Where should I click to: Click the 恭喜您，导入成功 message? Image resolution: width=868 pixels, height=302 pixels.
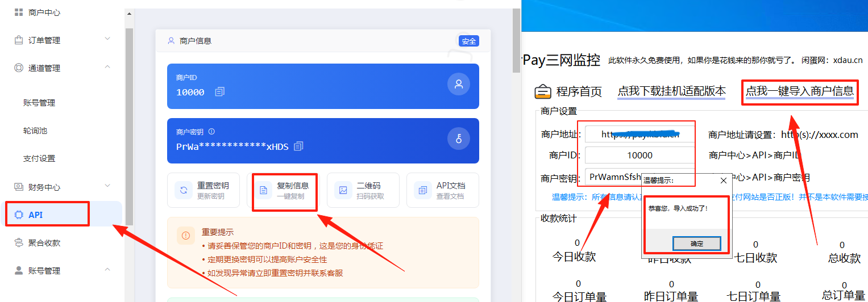tap(678, 209)
